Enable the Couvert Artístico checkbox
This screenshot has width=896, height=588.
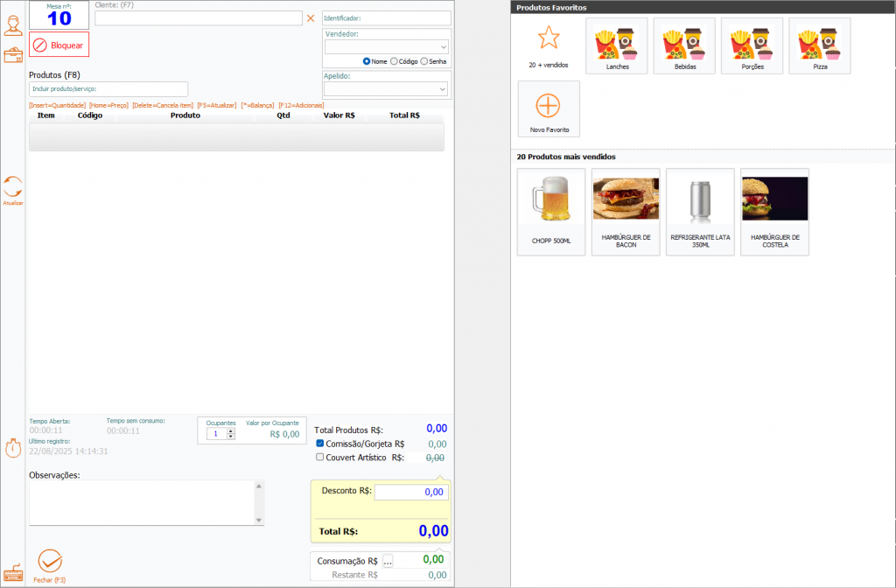coord(320,457)
